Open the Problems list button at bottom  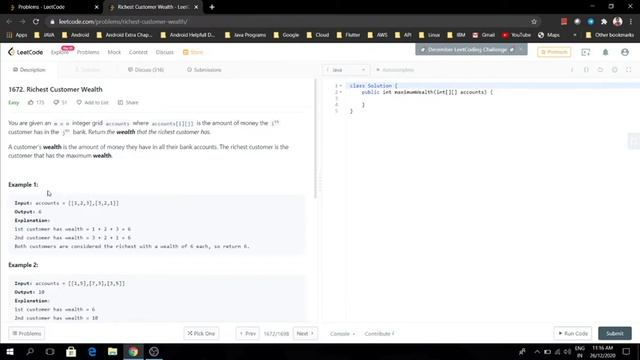pyautogui.click(x=27, y=333)
